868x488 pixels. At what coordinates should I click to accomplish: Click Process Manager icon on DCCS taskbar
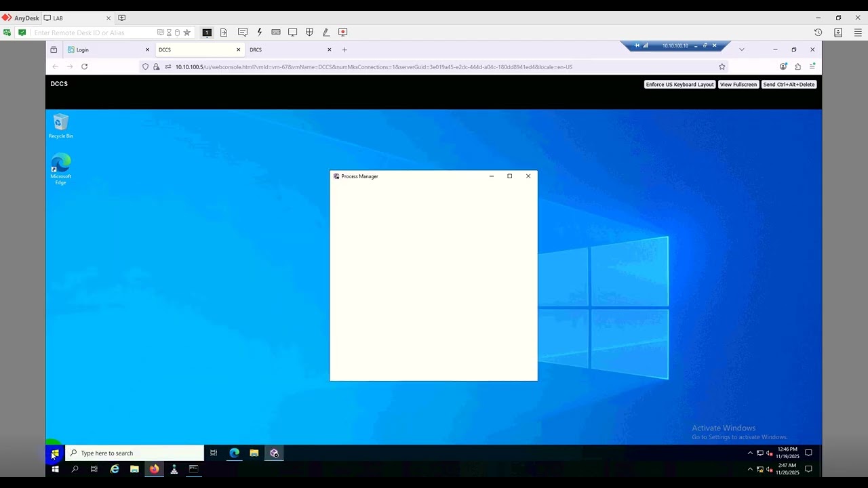click(274, 453)
